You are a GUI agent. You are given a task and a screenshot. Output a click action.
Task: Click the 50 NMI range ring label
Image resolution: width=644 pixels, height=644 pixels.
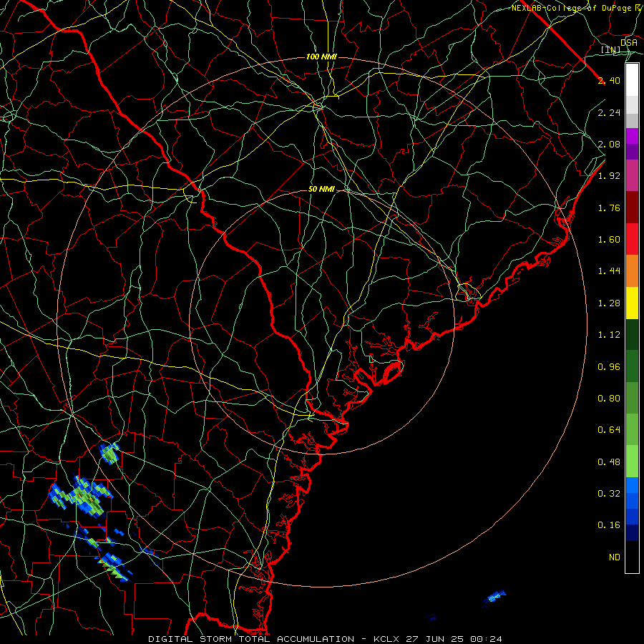click(x=321, y=190)
